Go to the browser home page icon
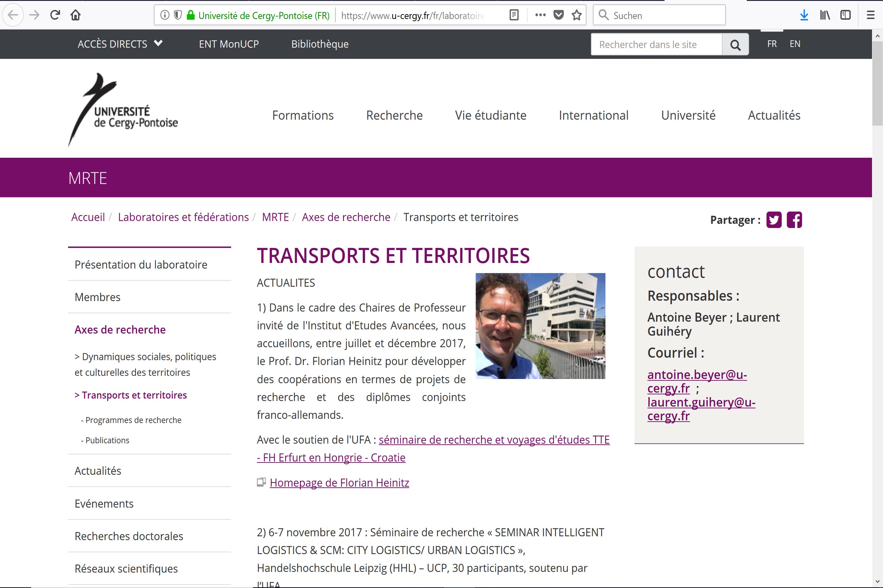Viewport: 883px width, 588px height. tap(76, 15)
